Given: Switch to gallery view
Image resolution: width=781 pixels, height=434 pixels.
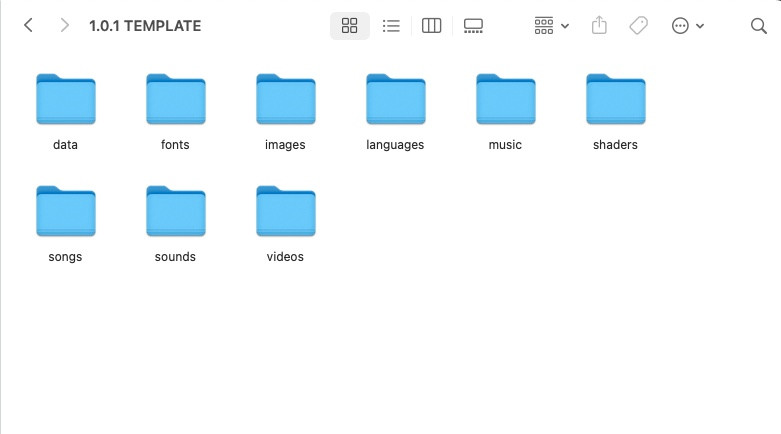Looking at the screenshot, I should 474,26.
